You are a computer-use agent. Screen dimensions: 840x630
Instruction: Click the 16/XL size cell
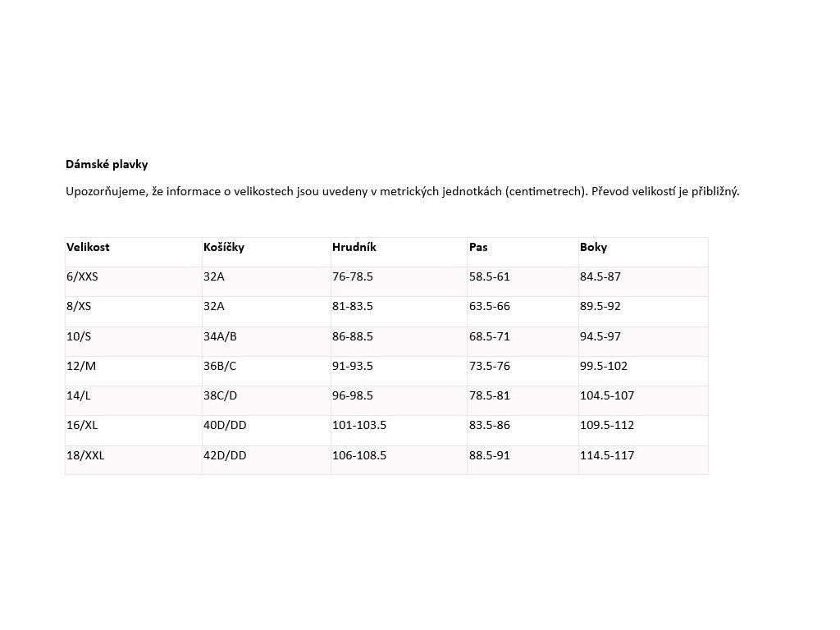click(x=82, y=425)
